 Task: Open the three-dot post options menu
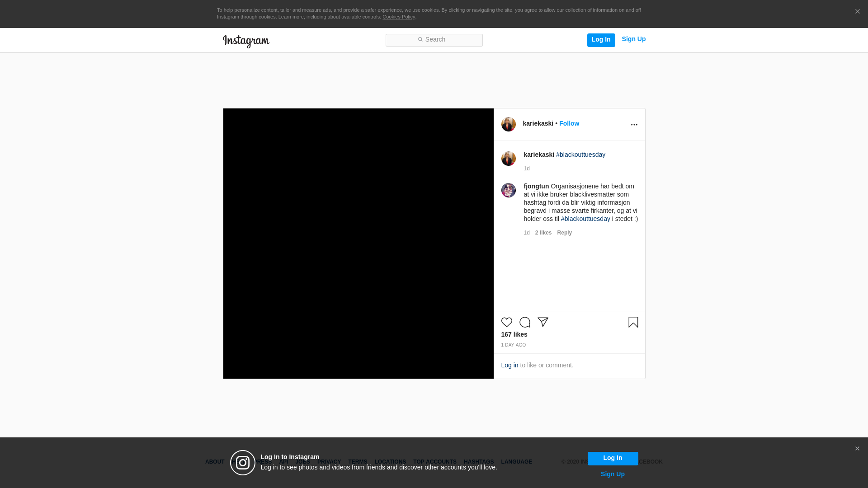point(634,125)
